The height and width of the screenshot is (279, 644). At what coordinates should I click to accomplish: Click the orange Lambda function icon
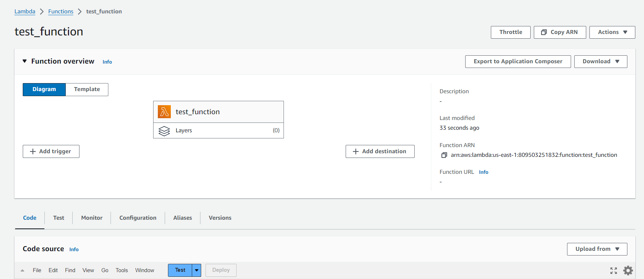[x=164, y=112]
